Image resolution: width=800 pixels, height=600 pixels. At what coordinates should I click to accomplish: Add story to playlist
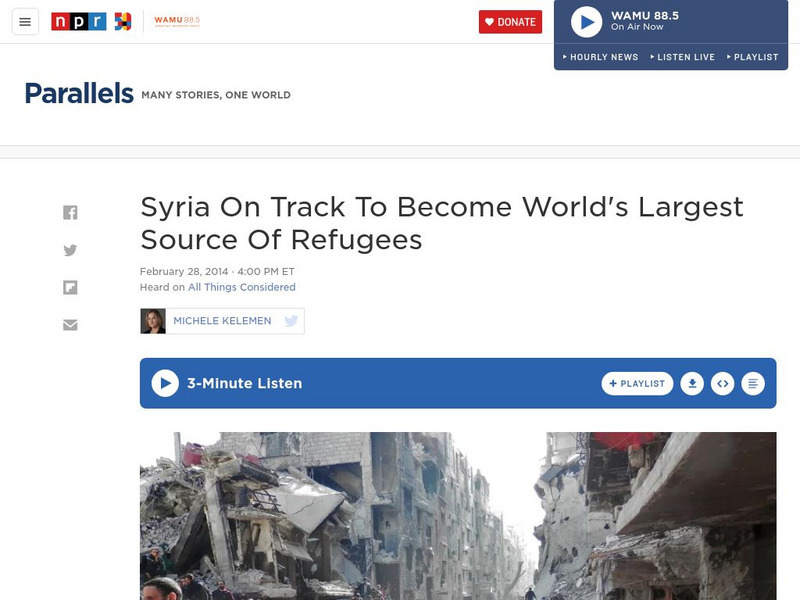(x=637, y=384)
